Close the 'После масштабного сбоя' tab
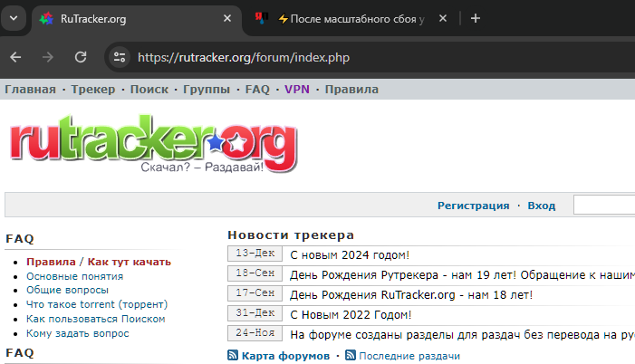Screen dimensions: 635x364 point(443,18)
